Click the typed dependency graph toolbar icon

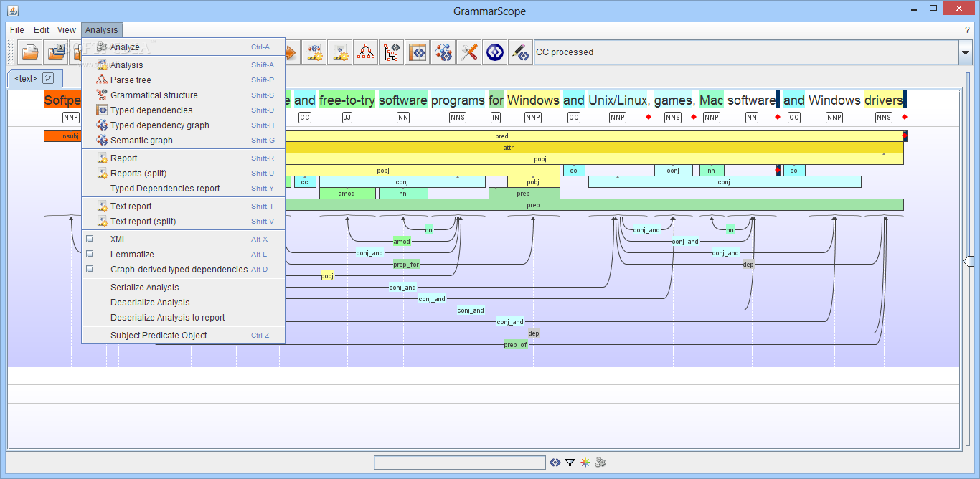click(x=443, y=52)
